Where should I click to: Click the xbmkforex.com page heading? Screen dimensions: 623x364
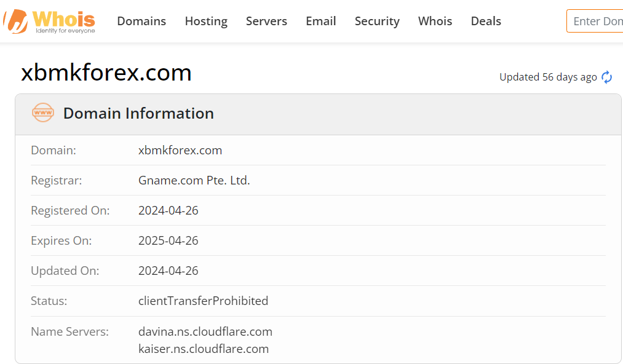[106, 73]
